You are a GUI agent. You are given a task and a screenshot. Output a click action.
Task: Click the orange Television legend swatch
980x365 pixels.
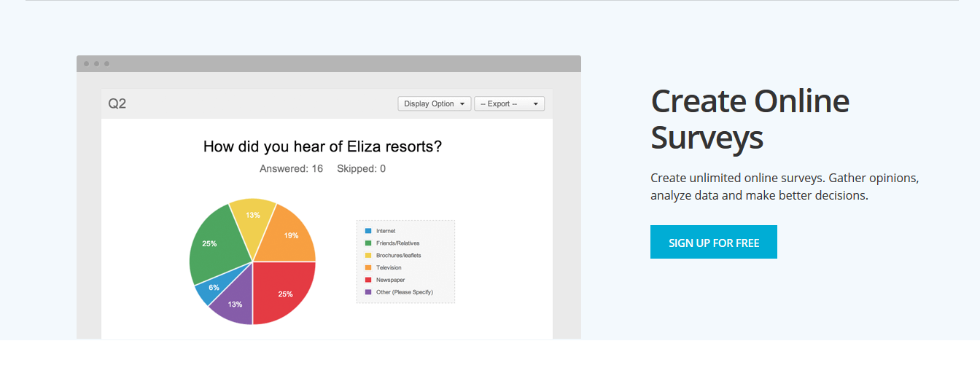[368, 268]
